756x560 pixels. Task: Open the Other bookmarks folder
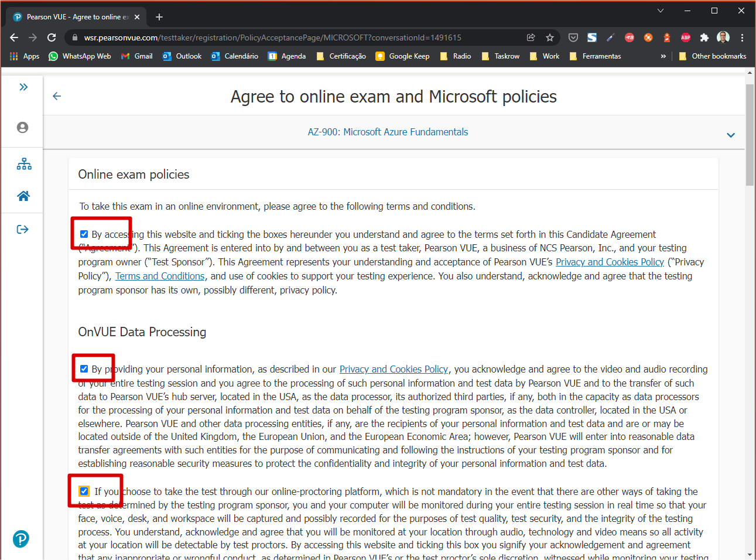pyautogui.click(x=712, y=56)
